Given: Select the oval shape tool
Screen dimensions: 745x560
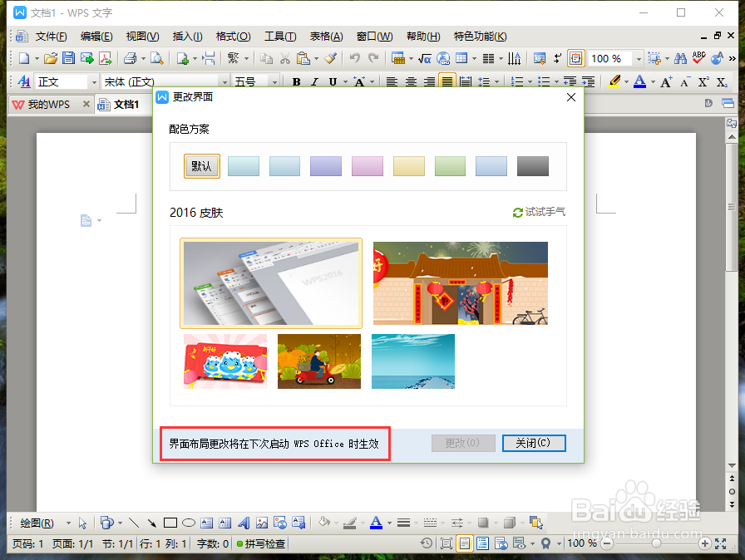Looking at the screenshot, I should [189, 523].
